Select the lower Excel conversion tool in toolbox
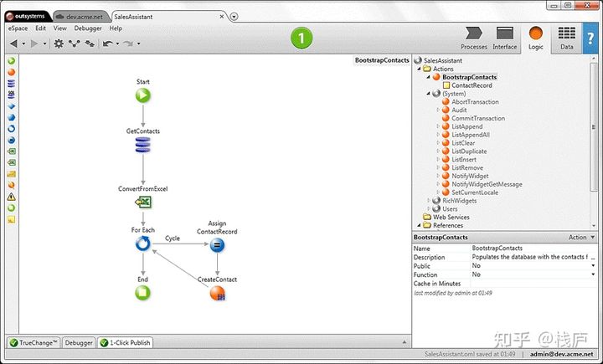The height and width of the screenshot is (364, 603). tap(11, 162)
